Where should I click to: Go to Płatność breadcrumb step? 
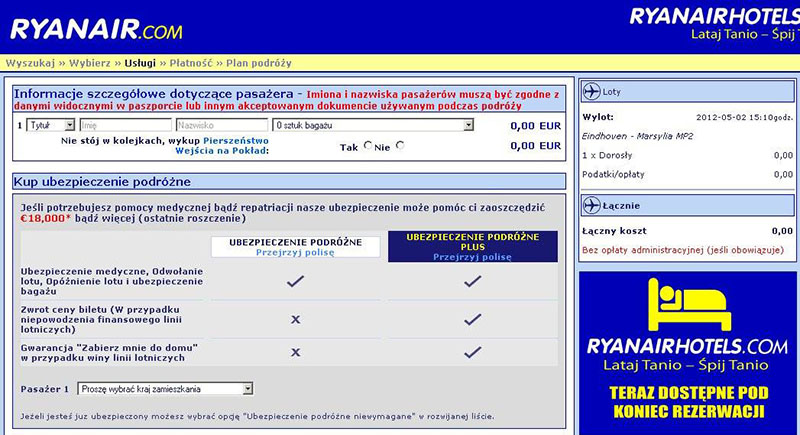(191, 63)
